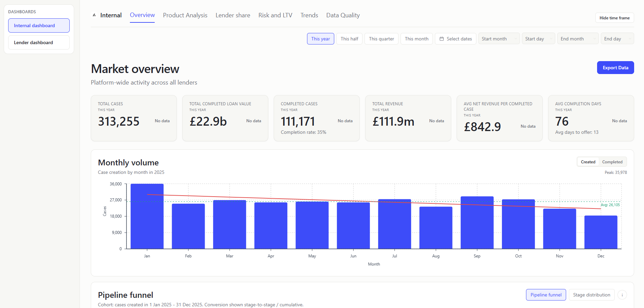Open the Start month dropdown
644x308 pixels.
[499, 38]
